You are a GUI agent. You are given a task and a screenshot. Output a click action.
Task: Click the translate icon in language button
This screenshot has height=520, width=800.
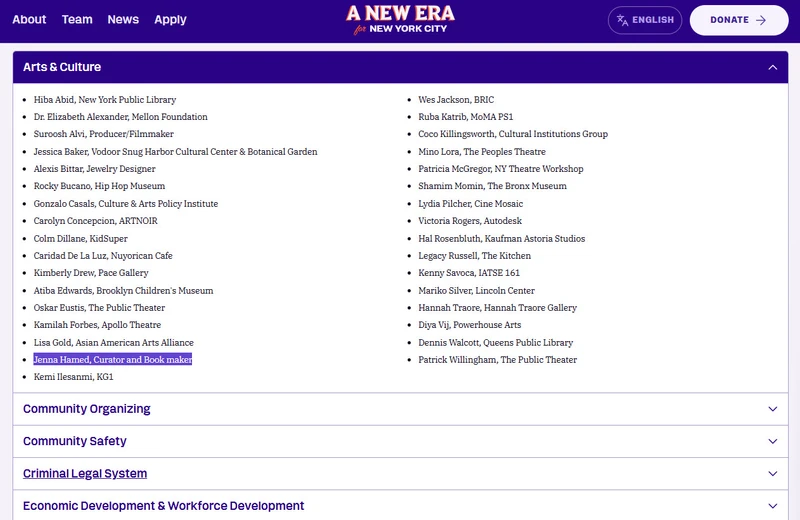click(x=622, y=20)
